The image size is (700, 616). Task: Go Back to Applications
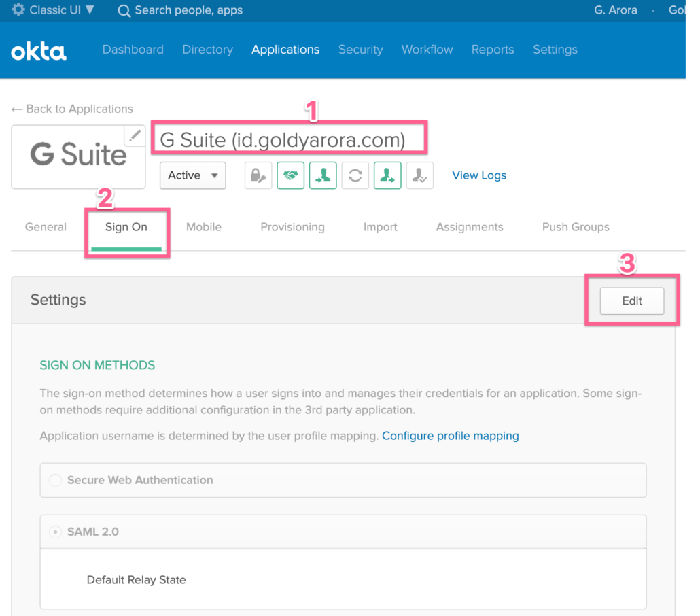tap(72, 109)
